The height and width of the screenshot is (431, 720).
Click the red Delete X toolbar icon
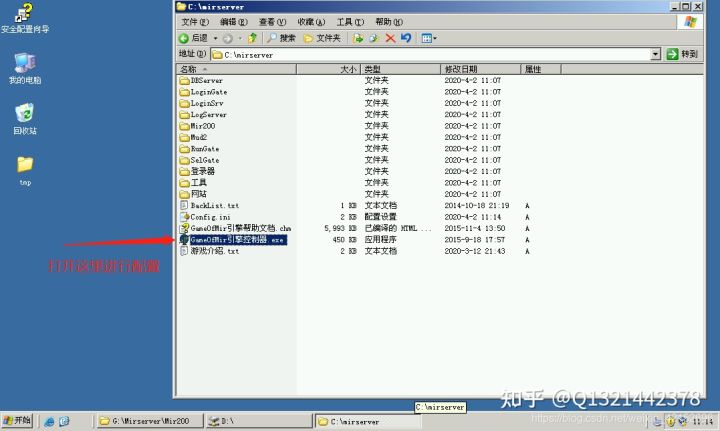point(390,38)
